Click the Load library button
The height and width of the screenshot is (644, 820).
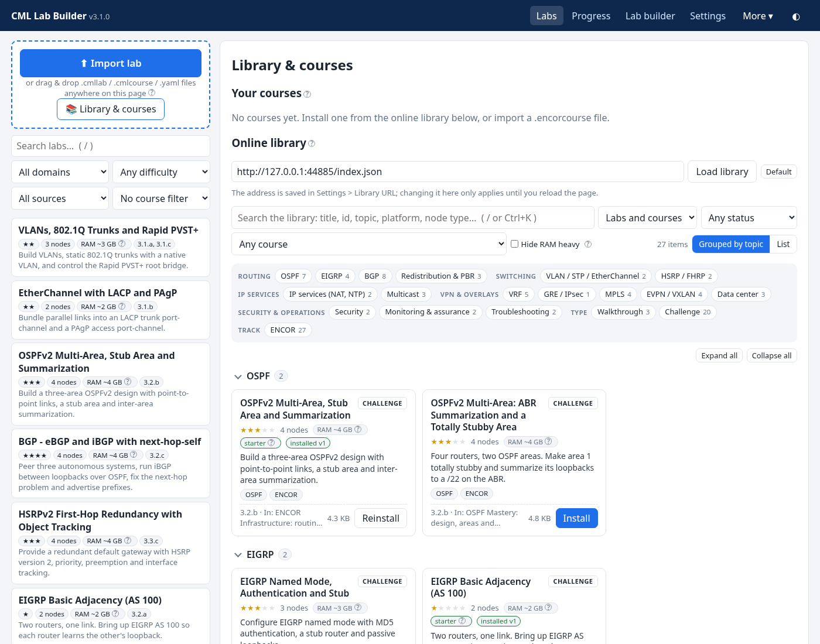point(722,172)
